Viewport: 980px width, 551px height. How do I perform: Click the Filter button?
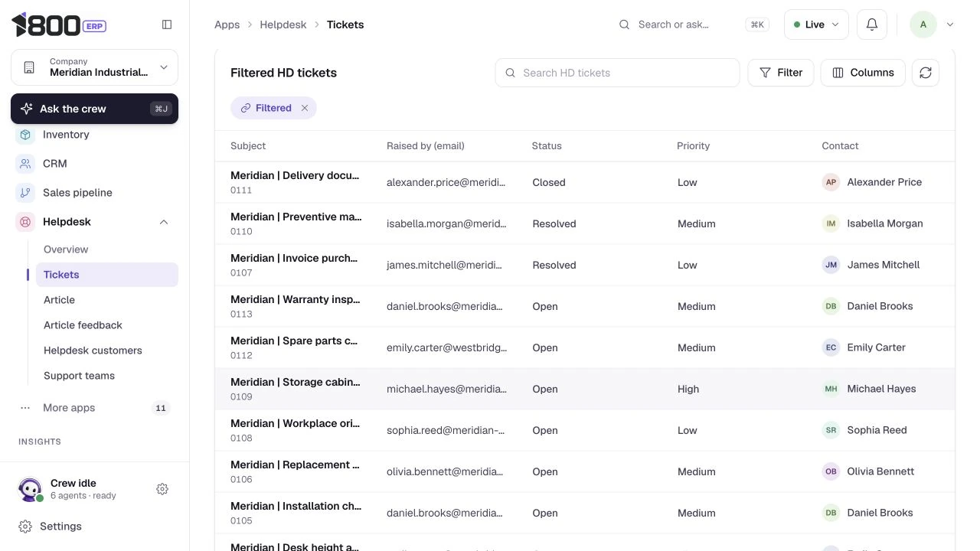click(781, 73)
